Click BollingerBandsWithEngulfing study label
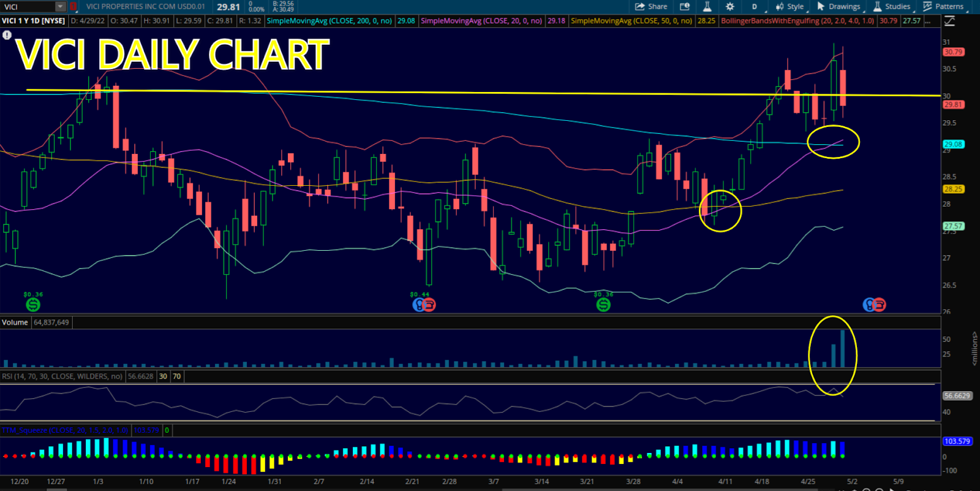 click(797, 21)
